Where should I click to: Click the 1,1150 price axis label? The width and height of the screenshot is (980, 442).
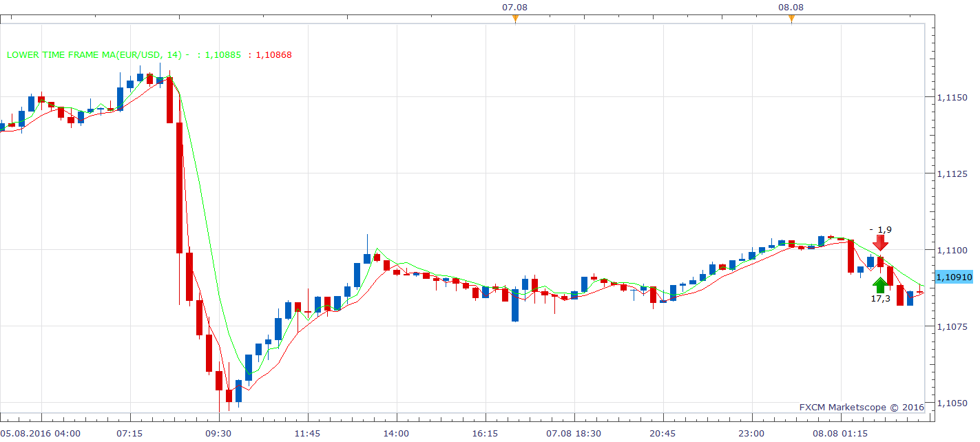tap(952, 98)
